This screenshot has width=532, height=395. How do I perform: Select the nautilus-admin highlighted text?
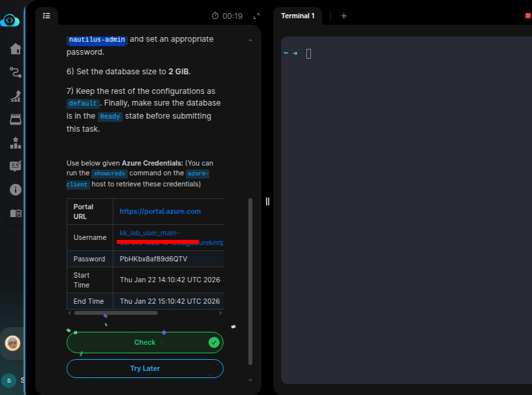97,40
